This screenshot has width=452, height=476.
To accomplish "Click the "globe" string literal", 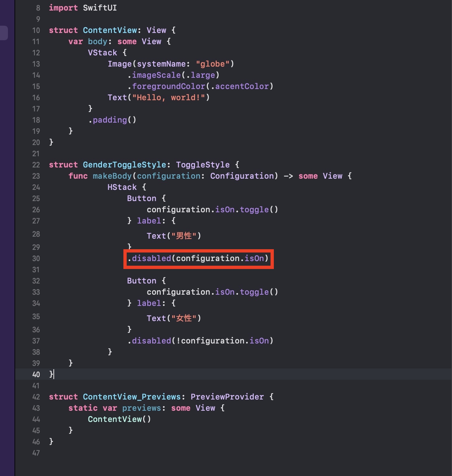I will [213, 64].
